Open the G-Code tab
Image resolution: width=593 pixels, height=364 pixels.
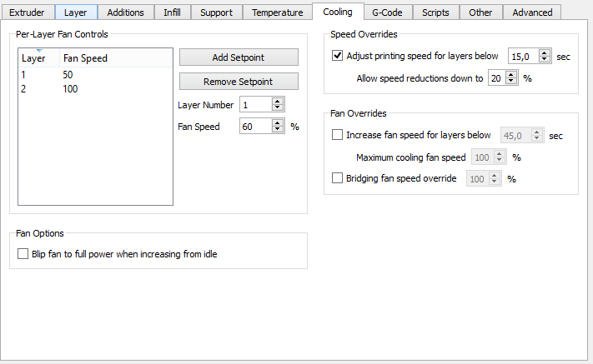pyautogui.click(x=387, y=12)
